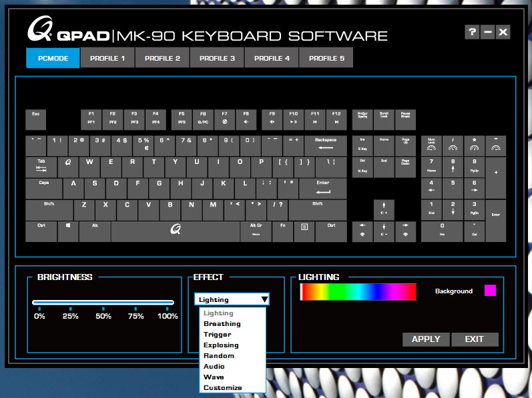Select the F1 PF1 key

[91, 119]
